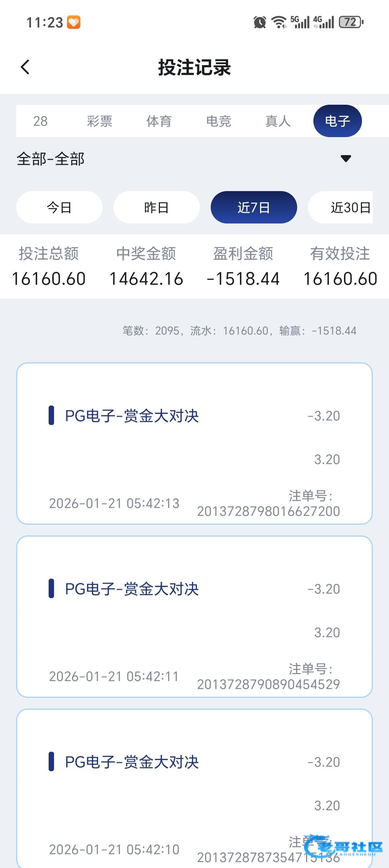Expand the 全部-全部 dropdown arrow
The height and width of the screenshot is (868, 389).
coord(346,158)
